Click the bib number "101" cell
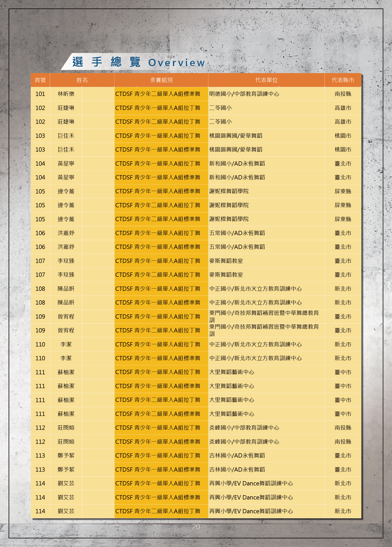Viewport: 392px width, 547px height. pos(40,94)
